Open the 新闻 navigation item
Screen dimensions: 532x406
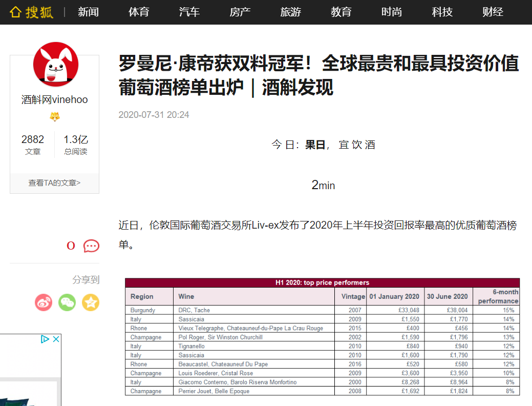(88, 12)
